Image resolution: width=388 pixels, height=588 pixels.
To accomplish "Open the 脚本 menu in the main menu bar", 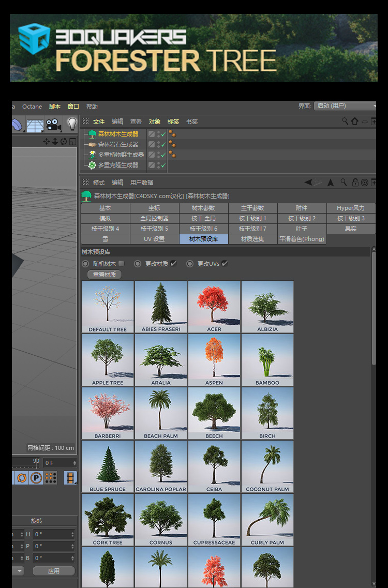I will (54, 107).
